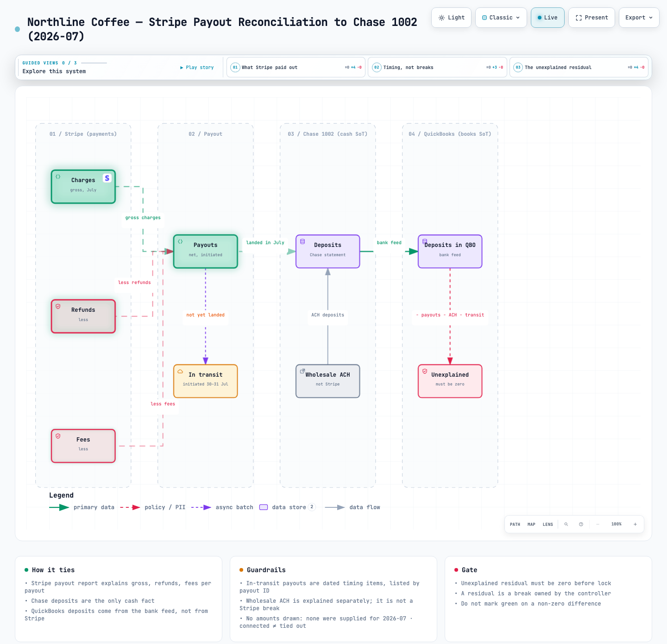Select the Unexplained 'must be zero' node
This screenshot has width=667, height=644.
pos(450,381)
